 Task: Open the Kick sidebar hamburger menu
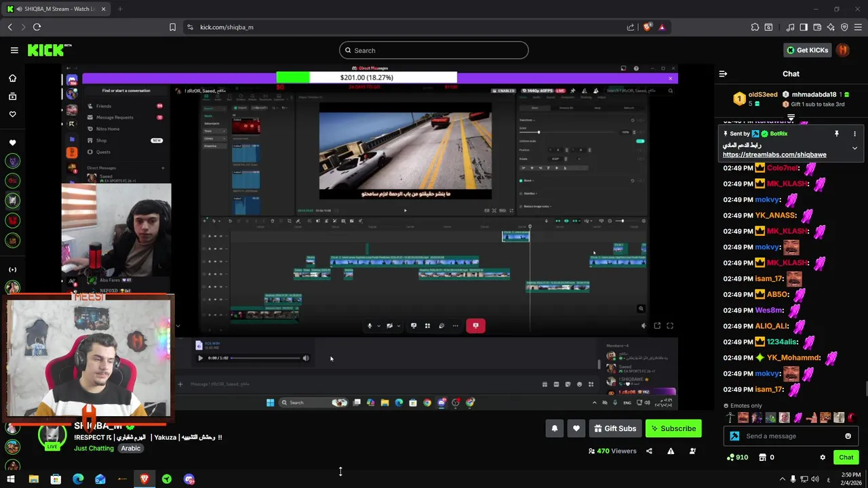(14, 50)
